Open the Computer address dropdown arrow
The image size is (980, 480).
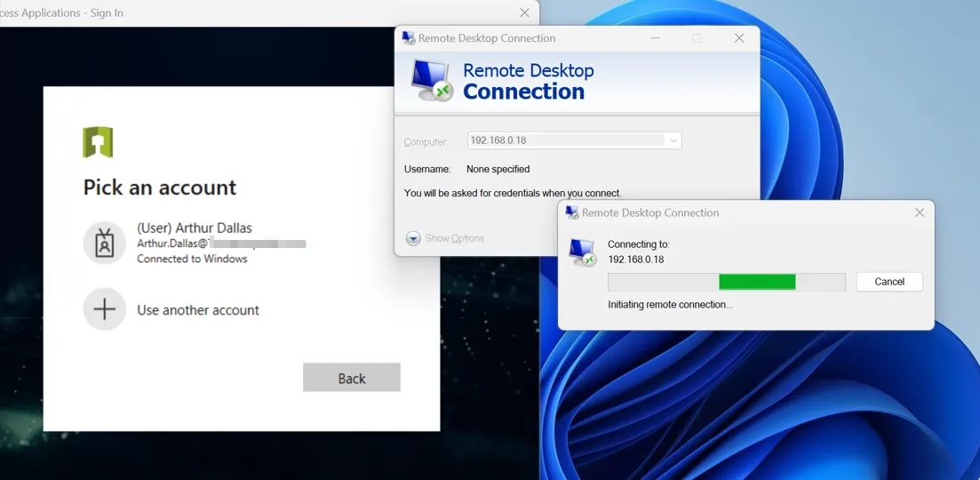673,140
